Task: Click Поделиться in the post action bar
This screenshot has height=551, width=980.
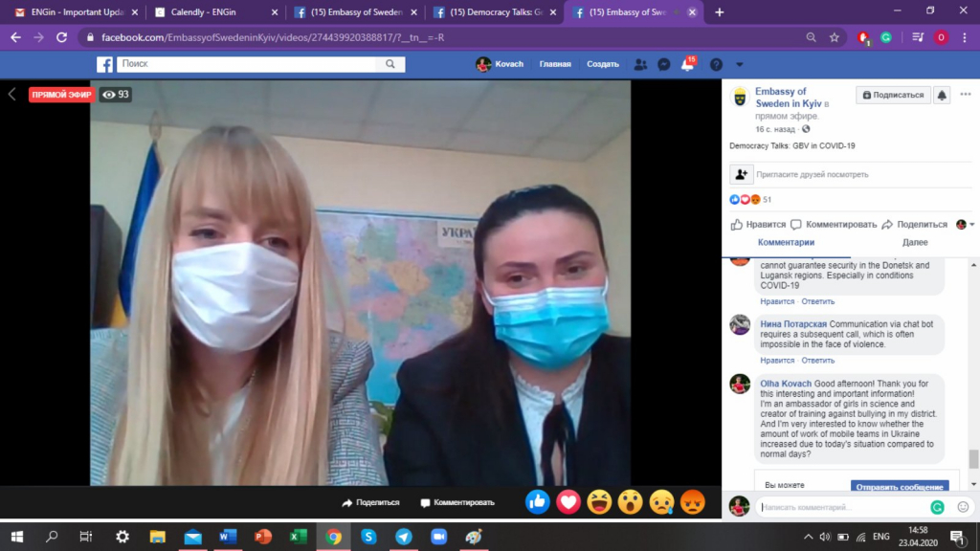Action: pyautogui.click(x=915, y=224)
